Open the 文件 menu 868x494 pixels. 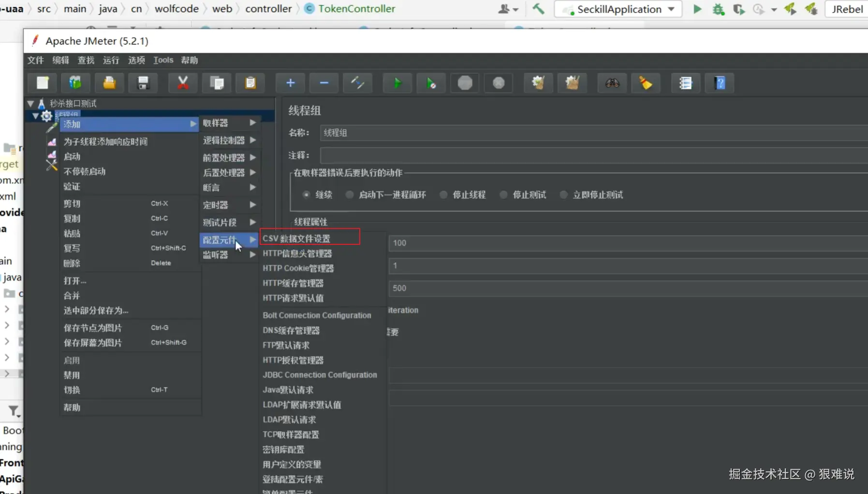[35, 60]
